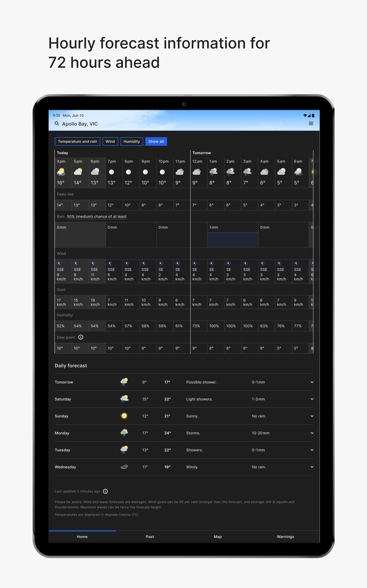Viewport: 367px width, 588px height.
Task: Switch to the Past tab
Action: point(150,537)
